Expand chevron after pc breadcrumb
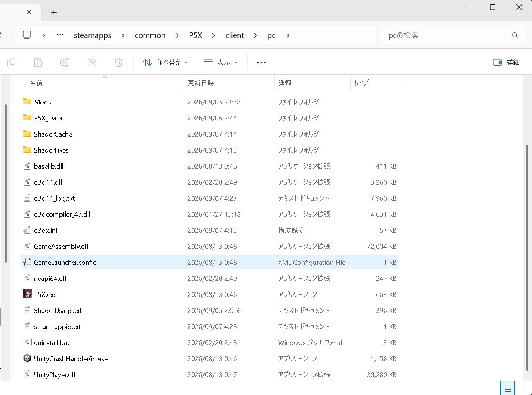Screen dimensions: 532x395 [288, 35]
